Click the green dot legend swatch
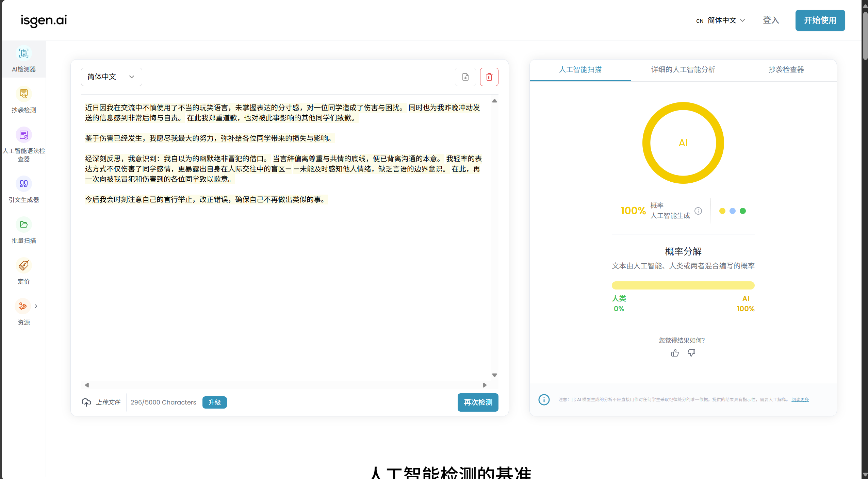 pyautogui.click(x=743, y=211)
